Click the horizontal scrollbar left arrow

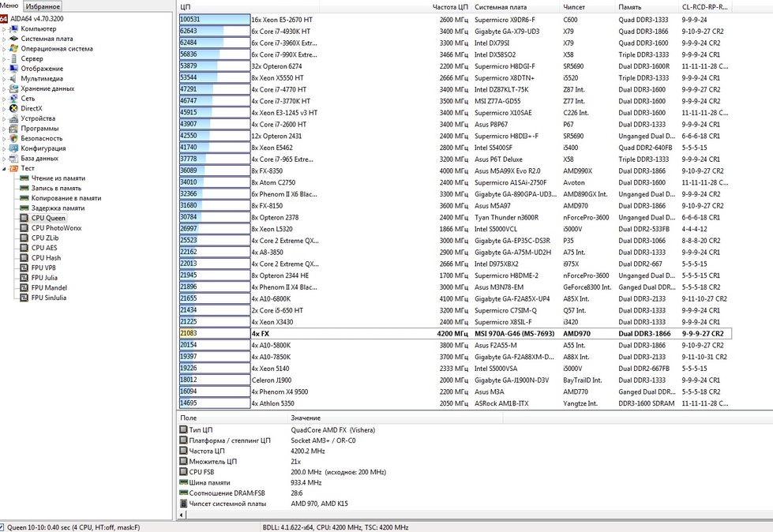coord(184,515)
